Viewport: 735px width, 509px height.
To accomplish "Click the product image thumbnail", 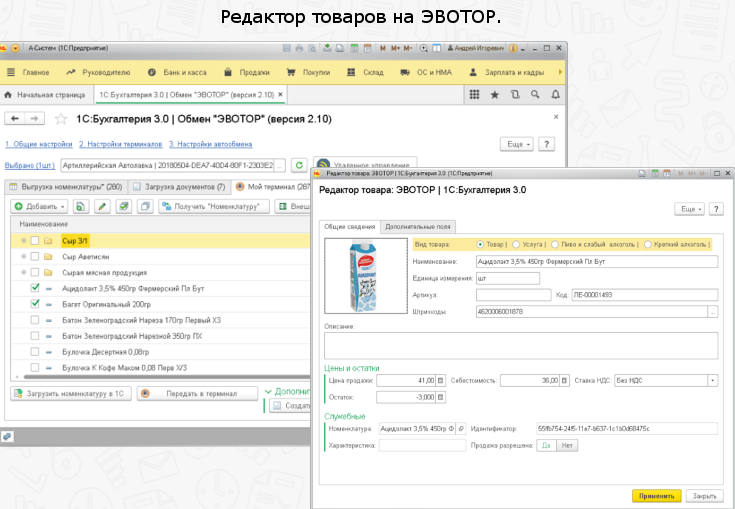I will [365, 277].
